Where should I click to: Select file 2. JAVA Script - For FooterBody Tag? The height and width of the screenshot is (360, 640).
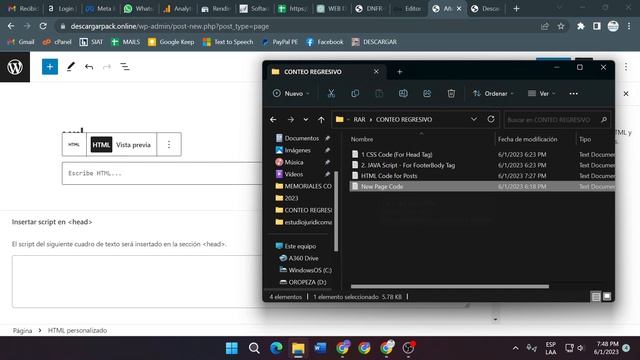(482, 165)
